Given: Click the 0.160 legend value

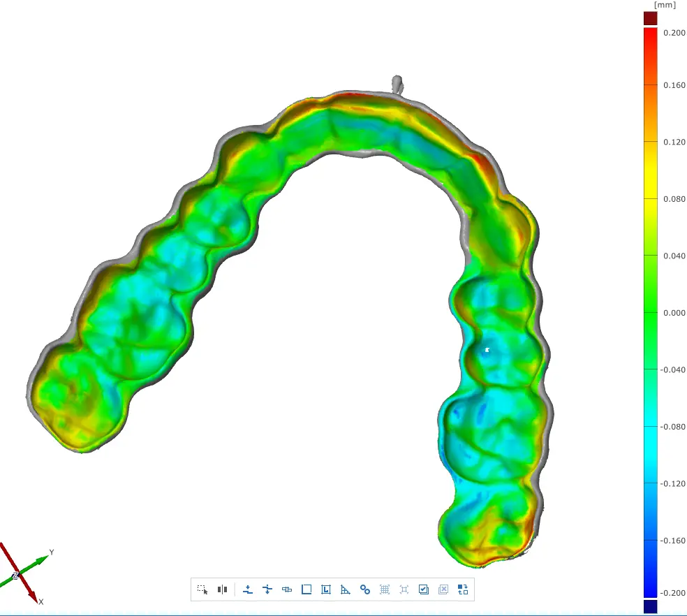Looking at the screenshot, I should [674, 85].
